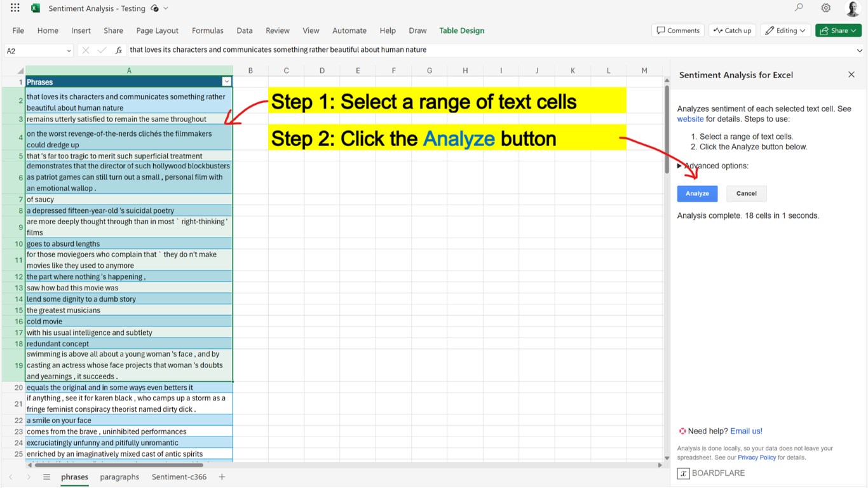868x488 pixels.
Task: Switch to the Insert tab
Action: pyautogui.click(x=81, y=30)
